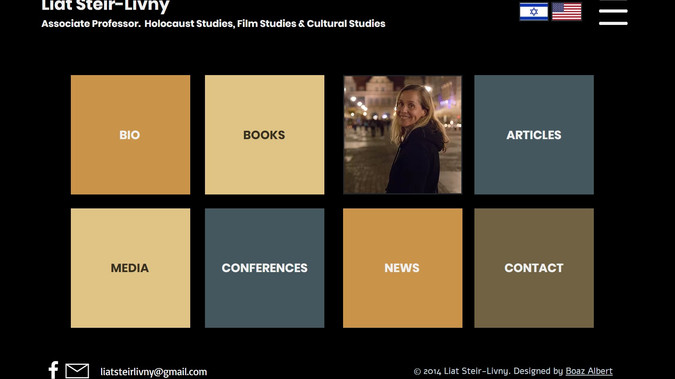
Task: Click the portrait photo of Liat
Action: 403,135
